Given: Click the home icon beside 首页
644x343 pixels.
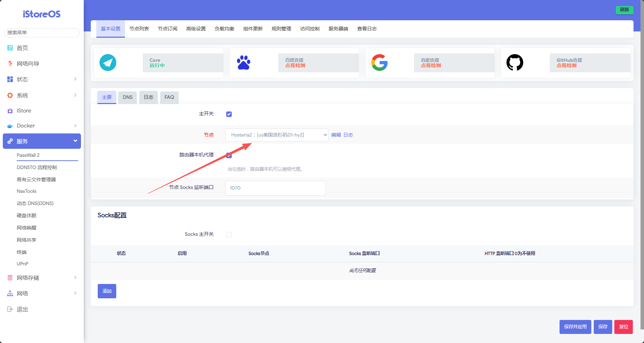Looking at the screenshot, I should pos(10,48).
